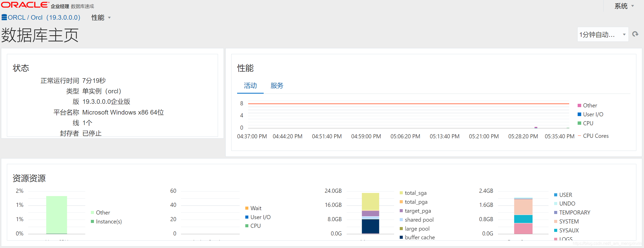Click the User I/O legend in performance chart
This screenshot has height=248, width=644.
(x=590, y=114)
